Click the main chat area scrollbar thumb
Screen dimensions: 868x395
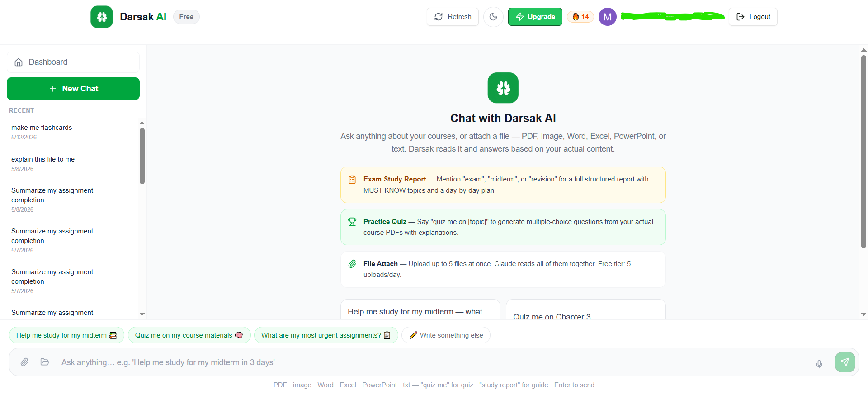coord(863,152)
